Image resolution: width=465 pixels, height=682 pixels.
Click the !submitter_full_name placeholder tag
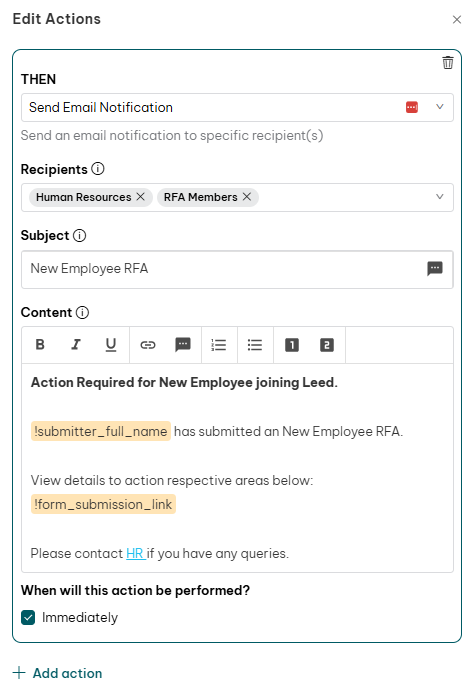(101, 431)
